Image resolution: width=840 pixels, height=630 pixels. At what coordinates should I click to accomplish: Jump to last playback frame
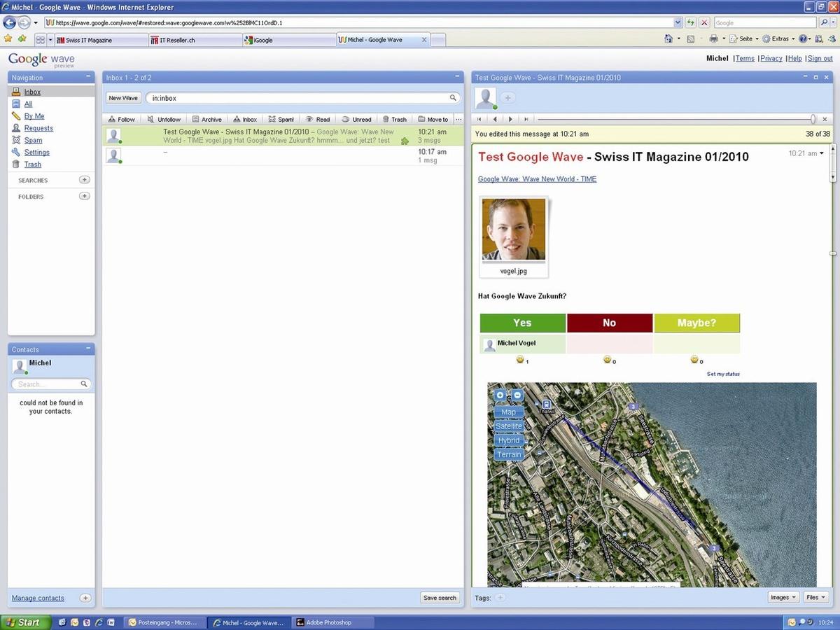[526, 120]
